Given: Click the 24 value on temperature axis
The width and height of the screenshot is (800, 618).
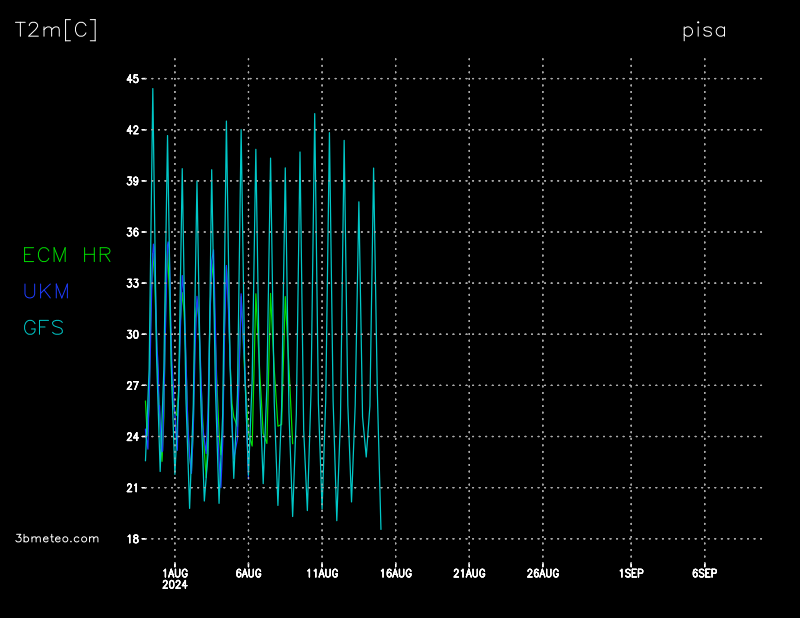Looking at the screenshot, I should click(132, 437).
